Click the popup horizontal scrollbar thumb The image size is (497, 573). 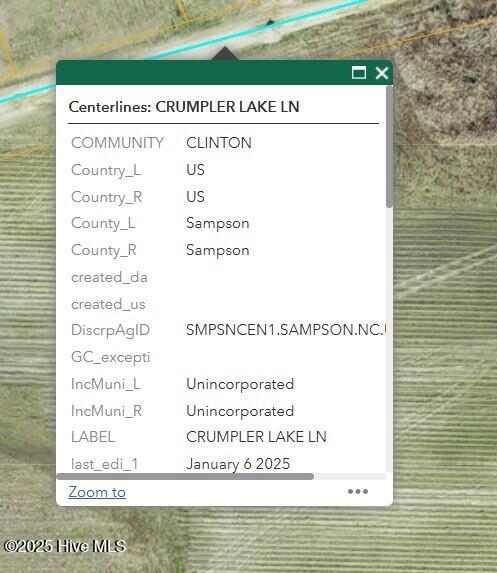[x=185, y=477]
